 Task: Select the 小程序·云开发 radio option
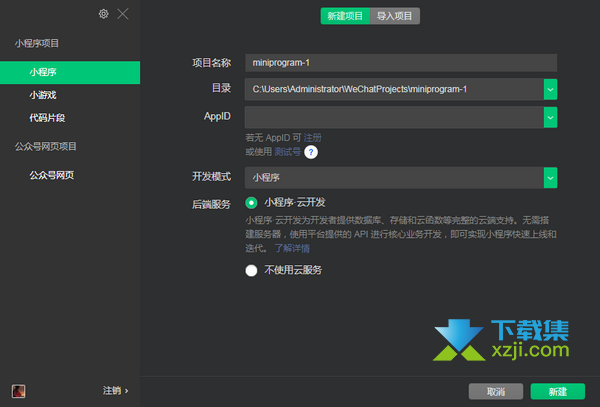[x=251, y=203]
